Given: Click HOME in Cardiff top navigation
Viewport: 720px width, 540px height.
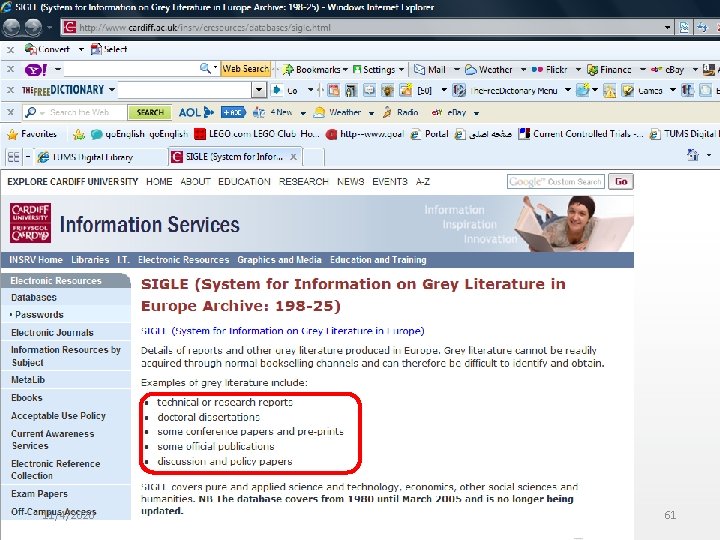Looking at the screenshot, I should click(x=159, y=181).
